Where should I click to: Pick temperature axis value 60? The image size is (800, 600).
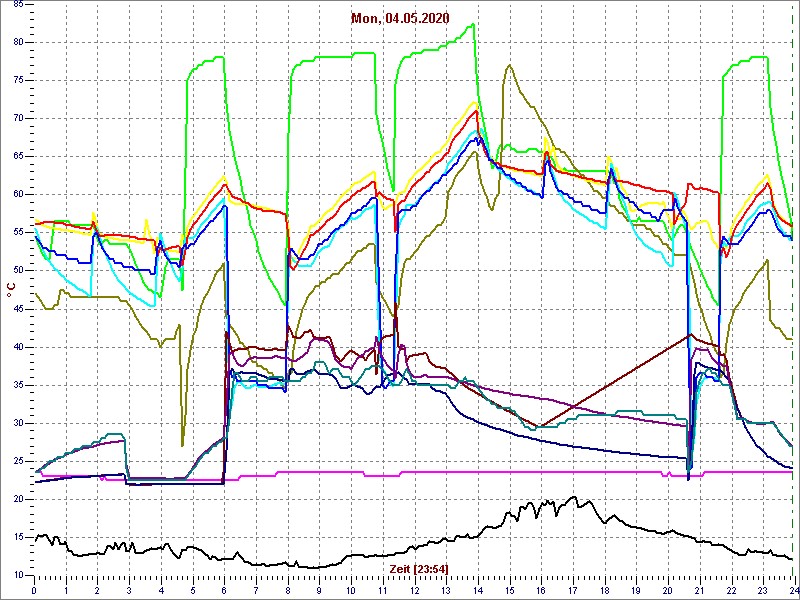click(17, 194)
